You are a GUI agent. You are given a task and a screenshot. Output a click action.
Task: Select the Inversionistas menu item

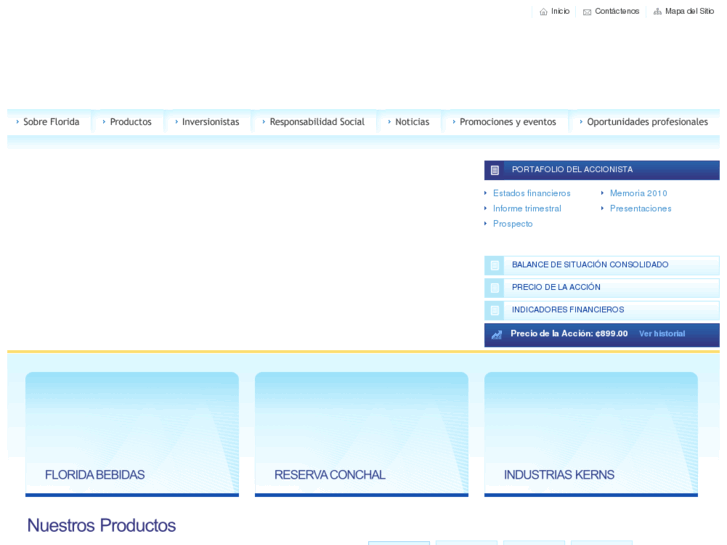pyautogui.click(x=210, y=122)
